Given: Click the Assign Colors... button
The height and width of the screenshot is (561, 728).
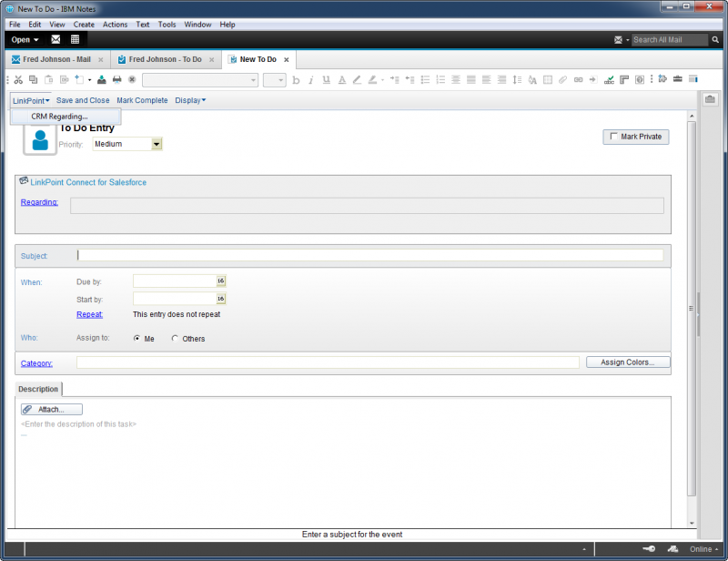Looking at the screenshot, I should tap(628, 362).
